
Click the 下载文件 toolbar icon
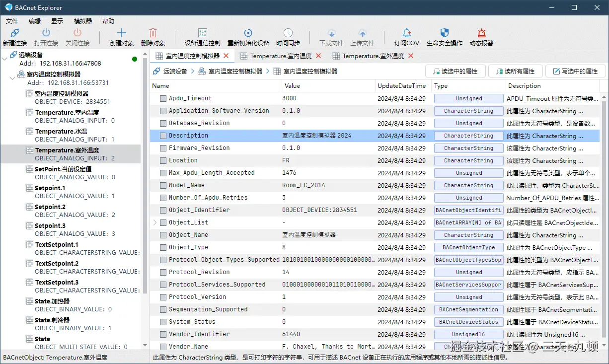(x=331, y=33)
